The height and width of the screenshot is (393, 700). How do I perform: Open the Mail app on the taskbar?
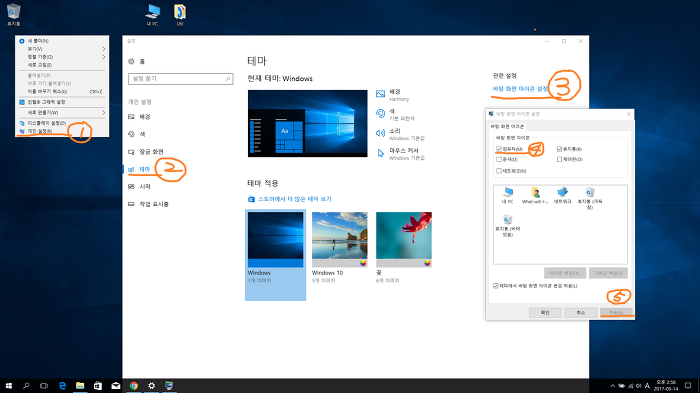(116, 386)
